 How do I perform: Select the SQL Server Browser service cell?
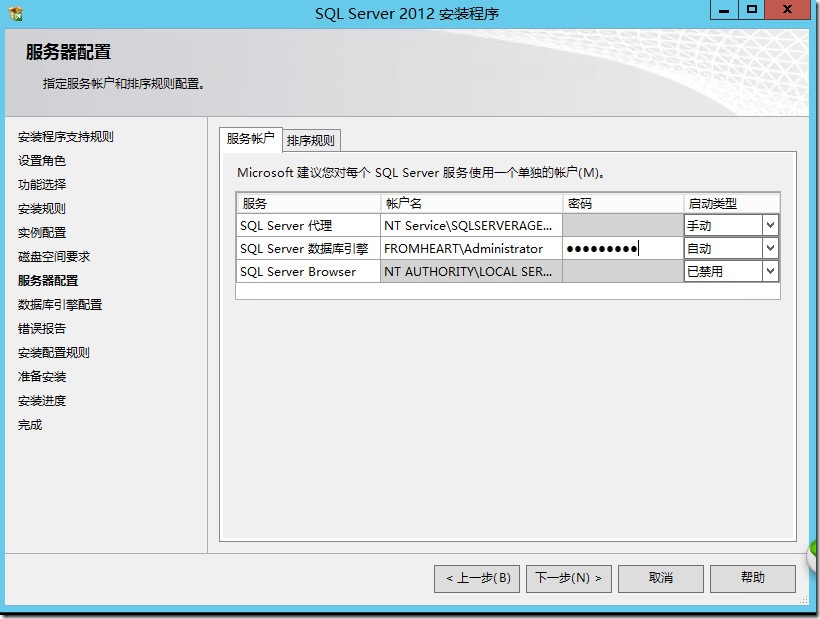pyautogui.click(x=308, y=271)
